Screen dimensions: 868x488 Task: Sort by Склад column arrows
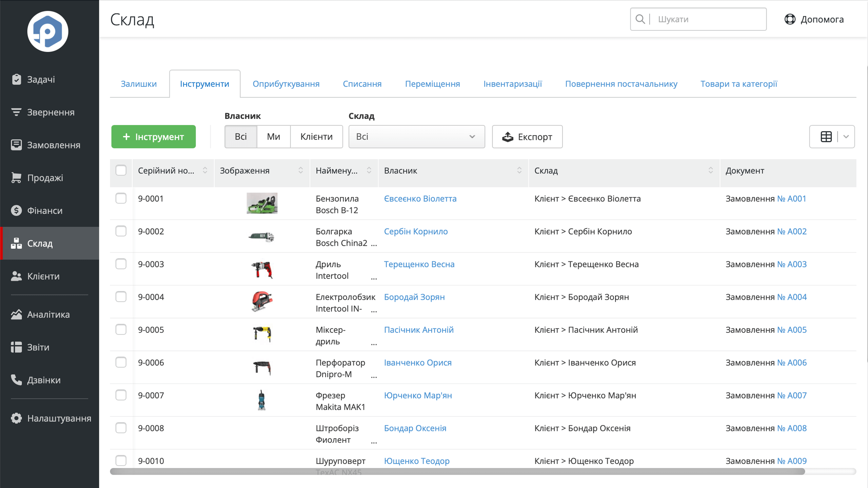click(711, 170)
